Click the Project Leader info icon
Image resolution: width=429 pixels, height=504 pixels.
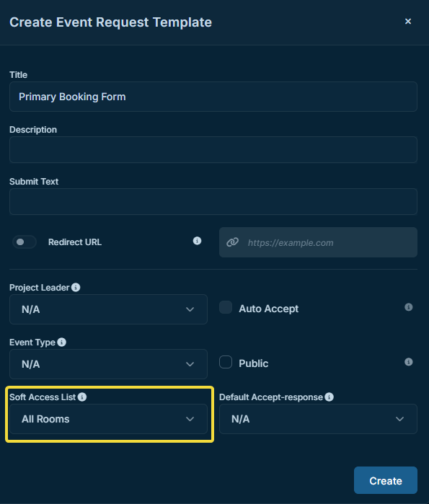pyautogui.click(x=76, y=288)
